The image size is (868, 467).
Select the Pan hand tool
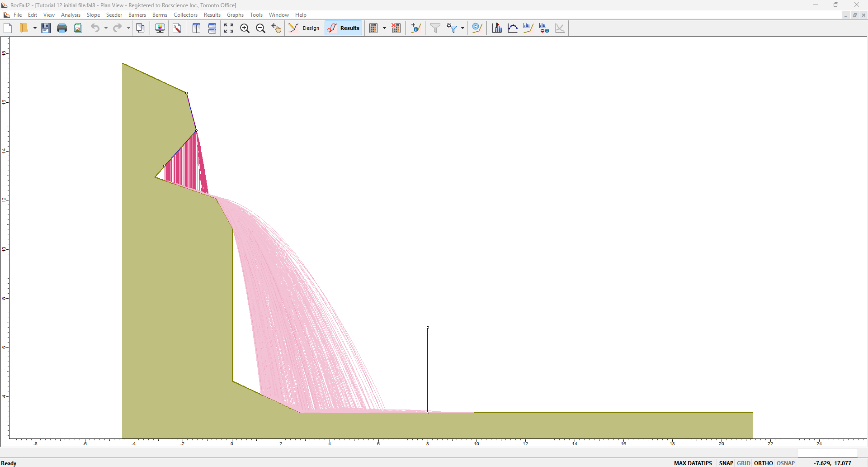click(x=276, y=28)
